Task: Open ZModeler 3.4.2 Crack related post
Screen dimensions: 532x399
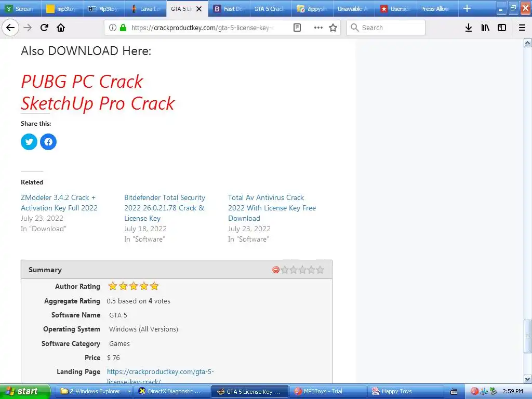Action: pos(59,203)
